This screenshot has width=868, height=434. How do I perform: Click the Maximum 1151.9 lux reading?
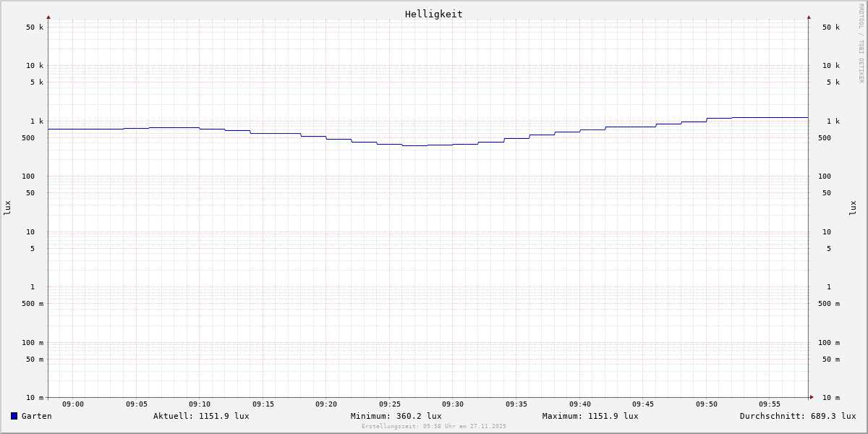590,416
